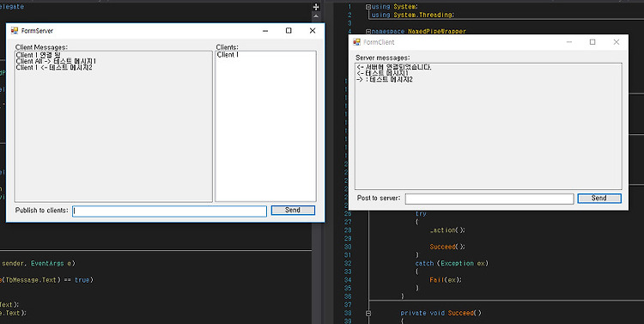Click 'Succeed();' call on line 30
This screenshot has height=324, width=644.
pos(447,247)
